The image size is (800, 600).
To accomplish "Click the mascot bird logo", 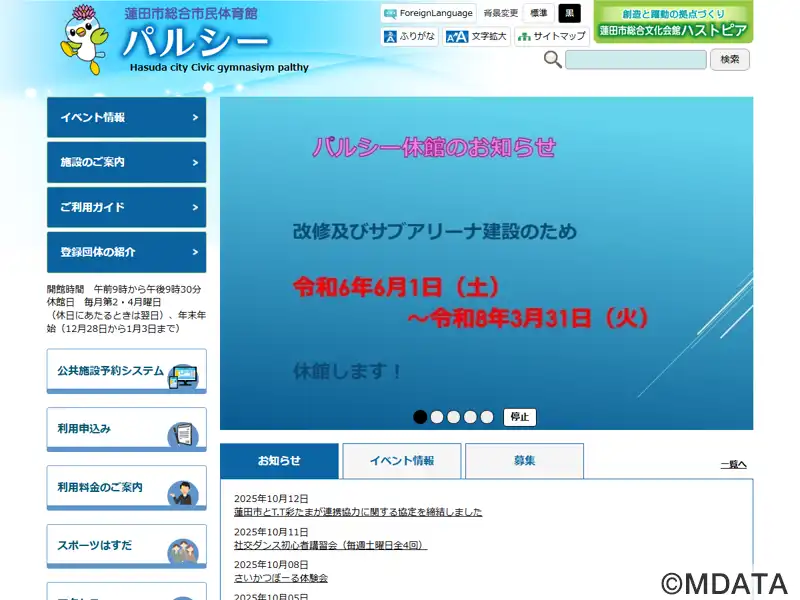I will click(84, 40).
